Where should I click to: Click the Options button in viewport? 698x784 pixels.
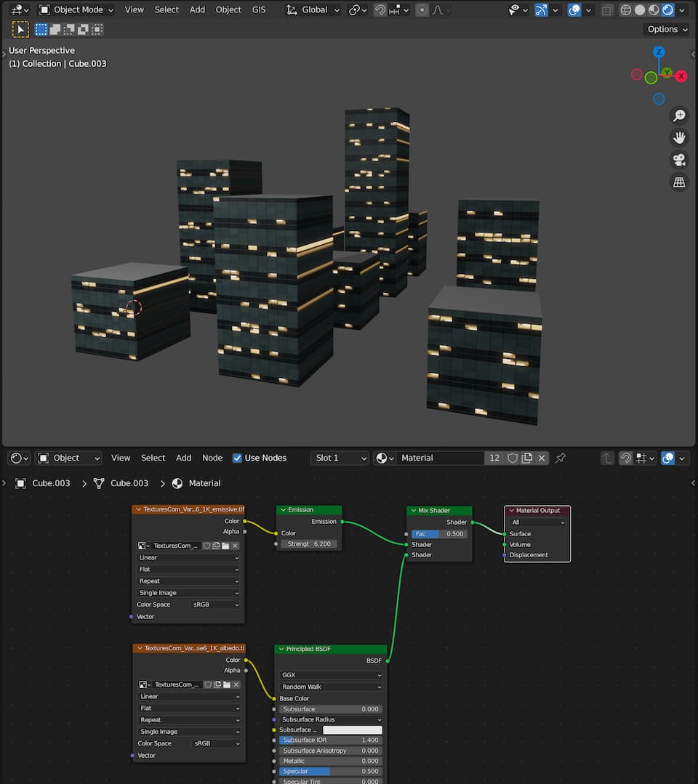pyautogui.click(x=666, y=29)
